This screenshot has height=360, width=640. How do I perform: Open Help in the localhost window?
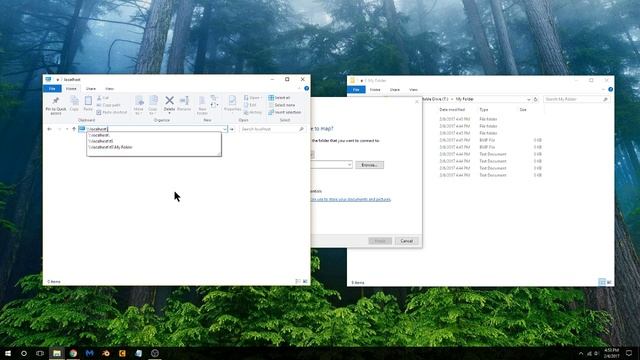click(x=307, y=88)
